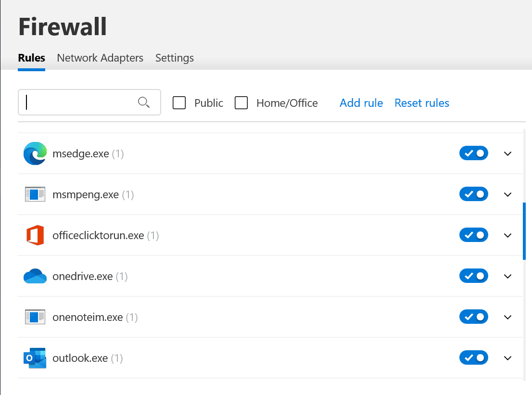Expand officeclicktorun.exe rule chevron
This screenshot has width=532, height=395.
point(507,235)
